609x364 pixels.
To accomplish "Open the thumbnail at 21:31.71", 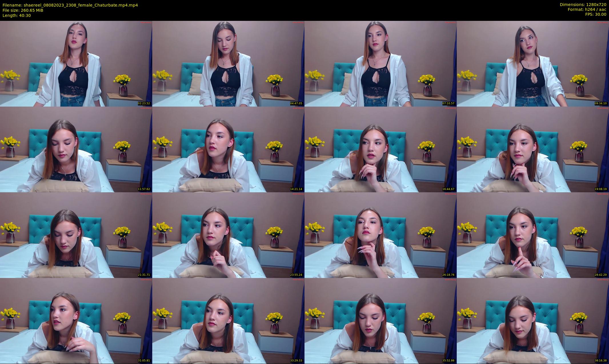I will (x=76, y=235).
